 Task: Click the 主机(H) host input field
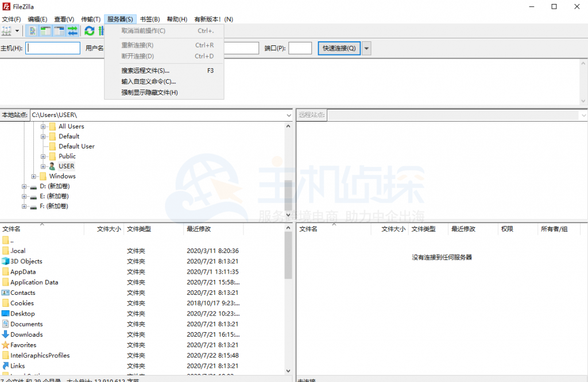[x=53, y=48]
